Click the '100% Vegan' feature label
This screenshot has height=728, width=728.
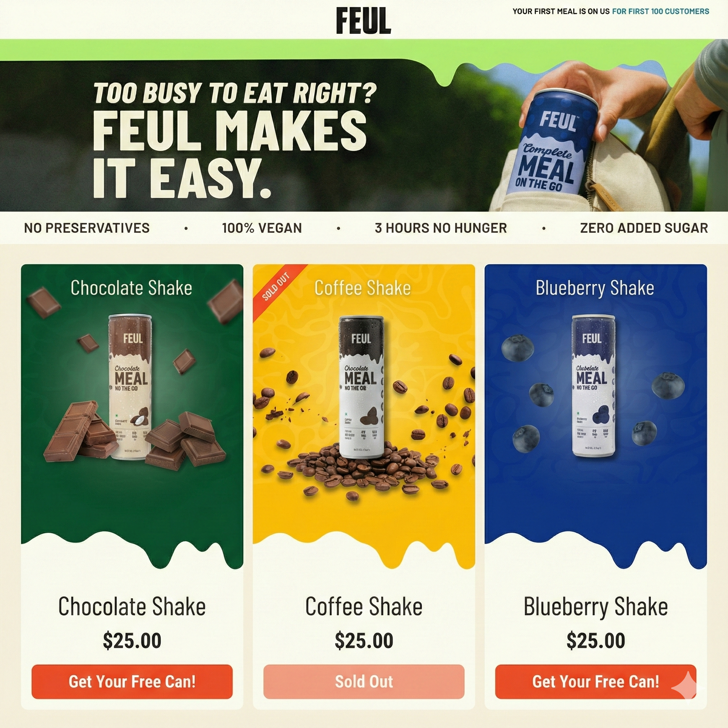click(262, 228)
